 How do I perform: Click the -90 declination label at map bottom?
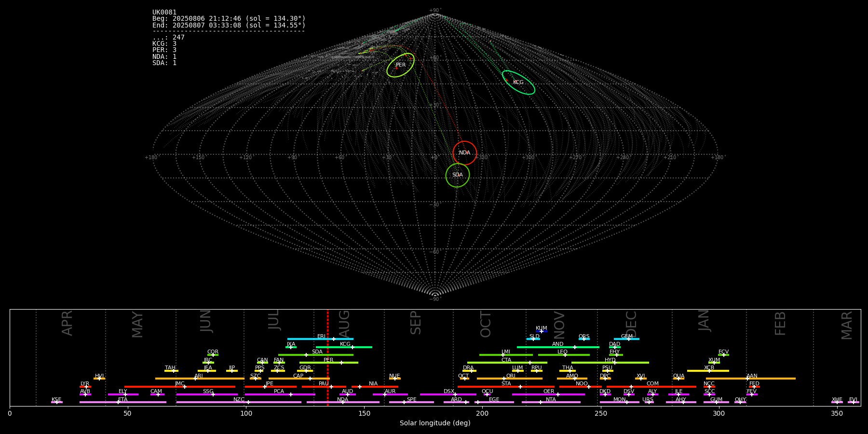pos(434,299)
